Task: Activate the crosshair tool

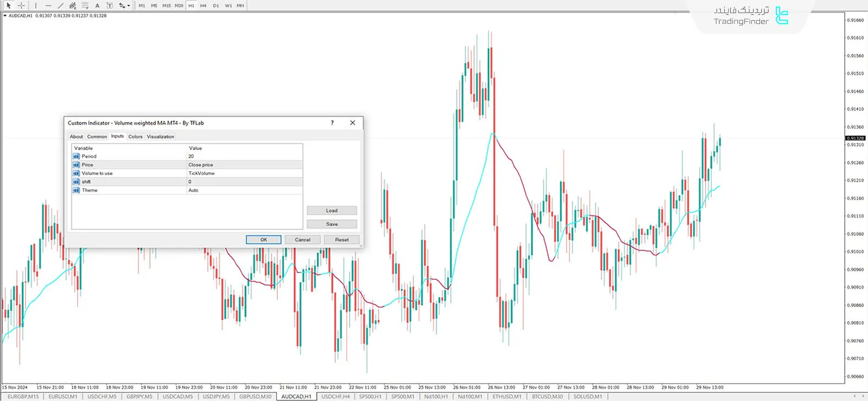Action: tap(21, 5)
